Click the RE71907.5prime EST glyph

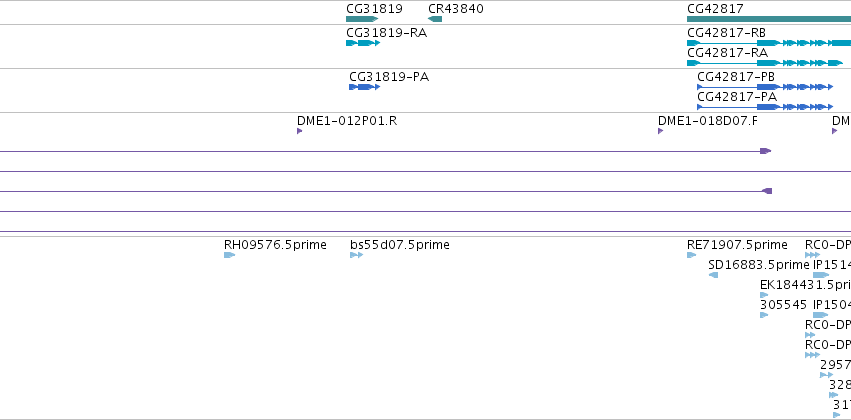coord(691,255)
